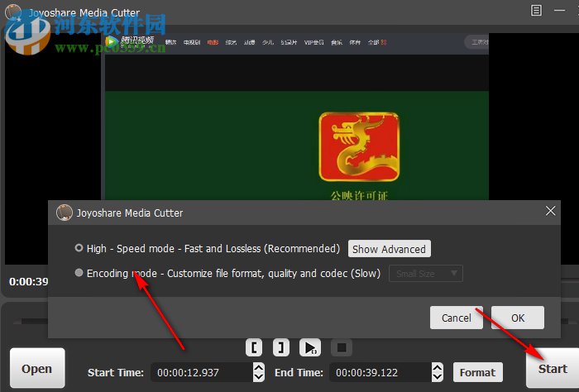Close the Joyoshare Media Cutter dialog
Screen dimensions: 579x392
click(550, 211)
